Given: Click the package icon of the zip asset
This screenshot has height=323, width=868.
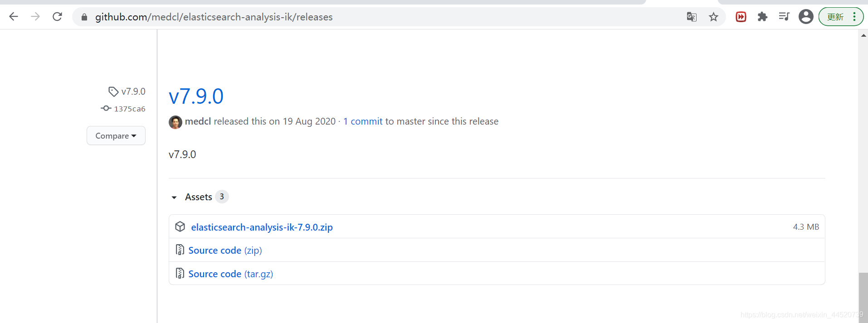Looking at the screenshot, I should [180, 227].
